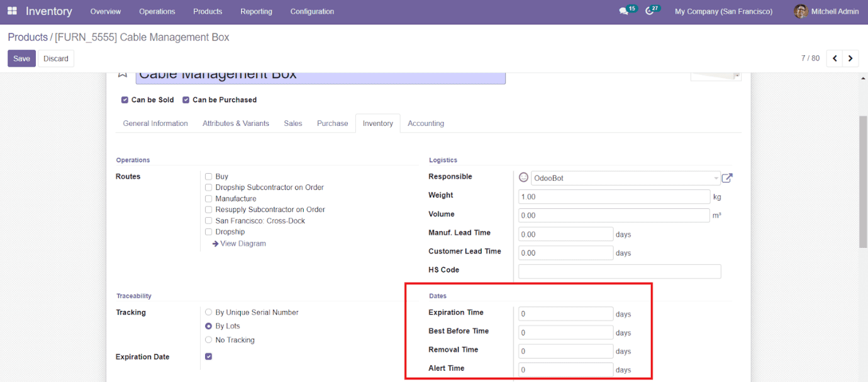Screen dimensions: 868x382
Task: Open the Mitchell Admin user menu
Action: pyautogui.click(x=826, y=11)
